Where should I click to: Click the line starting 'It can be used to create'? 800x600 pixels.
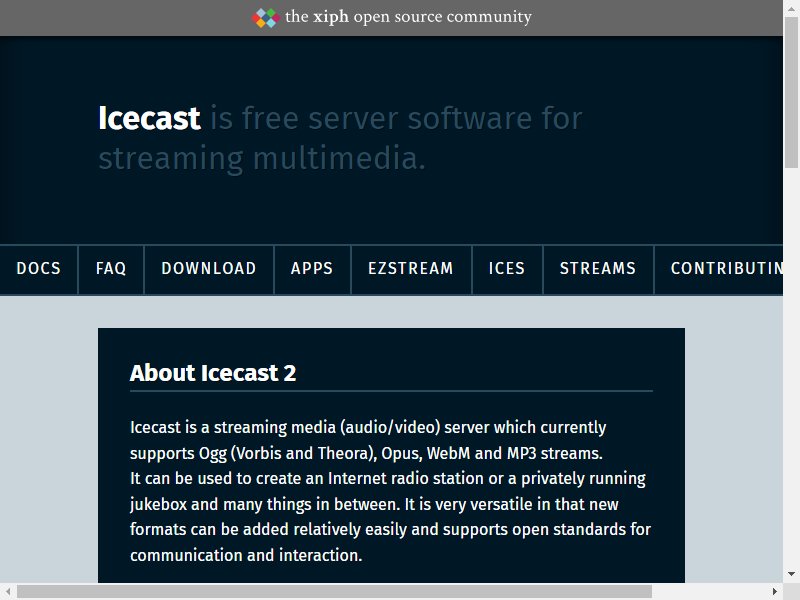coord(388,479)
